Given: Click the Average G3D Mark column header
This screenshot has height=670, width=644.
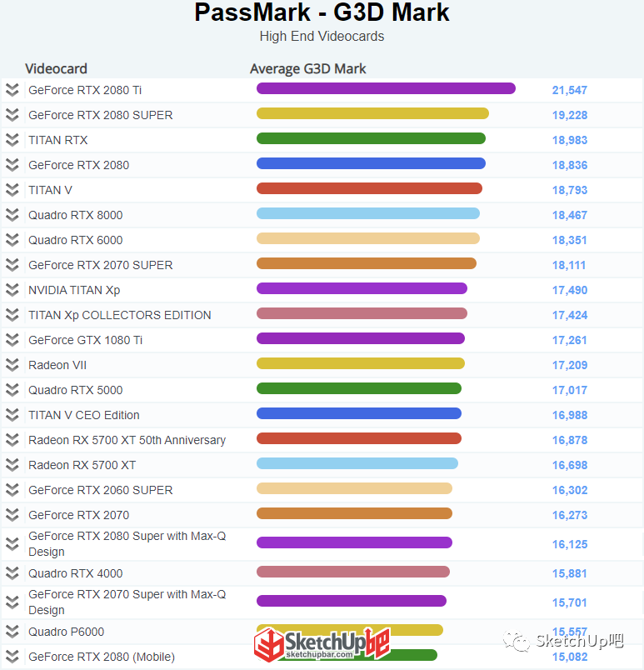Looking at the screenshot, I should 308,69.
